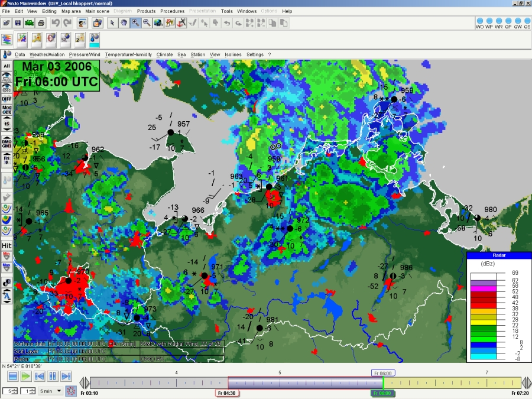The image size is (532, 399).
Task: Click the WO status indicator
Action: pos(480,23)
